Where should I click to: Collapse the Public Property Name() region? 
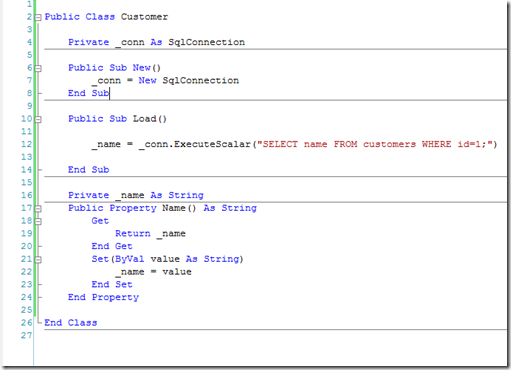(38, 209)
